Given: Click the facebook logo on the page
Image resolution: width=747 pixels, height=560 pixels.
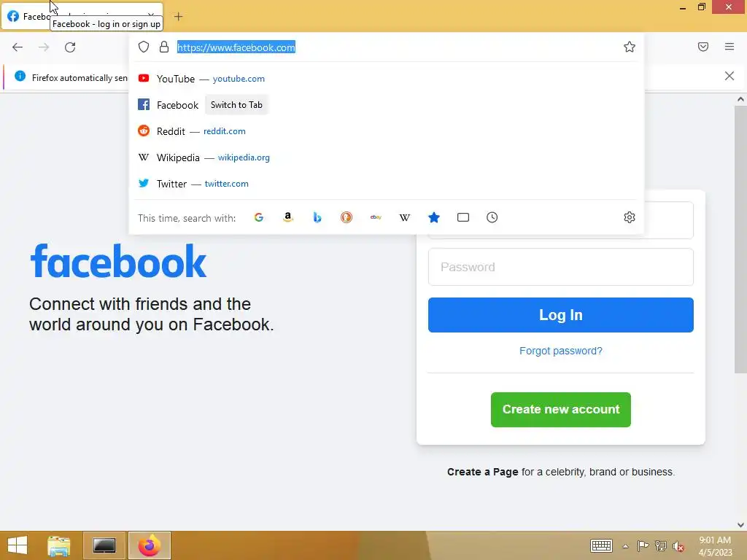Looking at the screenshot, I should 118,262.
